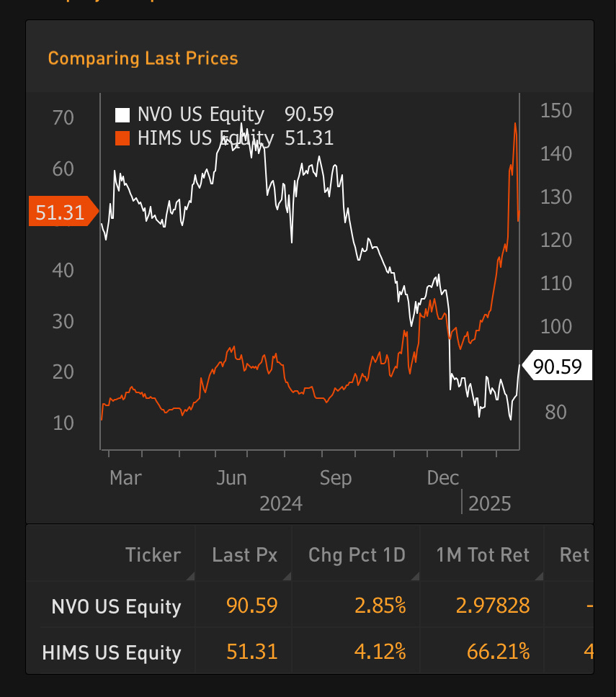616x697 pixels.
Task: Select the NVO US Equity table row ticker
Action: point(116,606)
